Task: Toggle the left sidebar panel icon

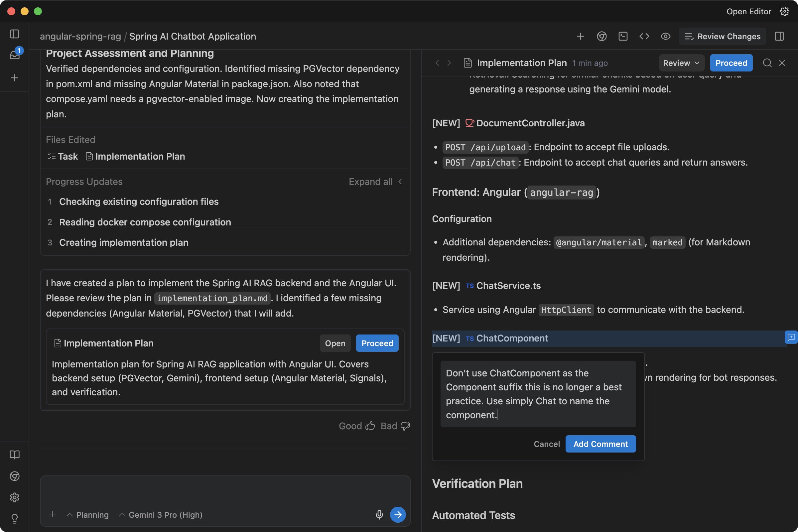Action: pyautogui.click(x=15, y=34)
